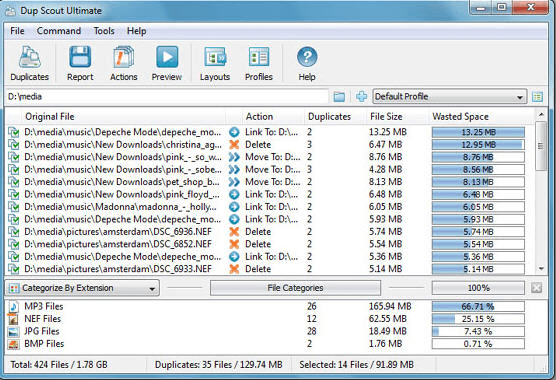The height and width of the screenshot is (380, 556).
Task: Open the File menu
Action: click(x=17, y=31)
